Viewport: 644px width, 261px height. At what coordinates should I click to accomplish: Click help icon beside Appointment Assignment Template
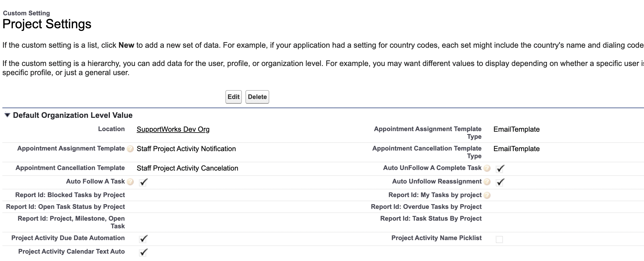(130, 149)
